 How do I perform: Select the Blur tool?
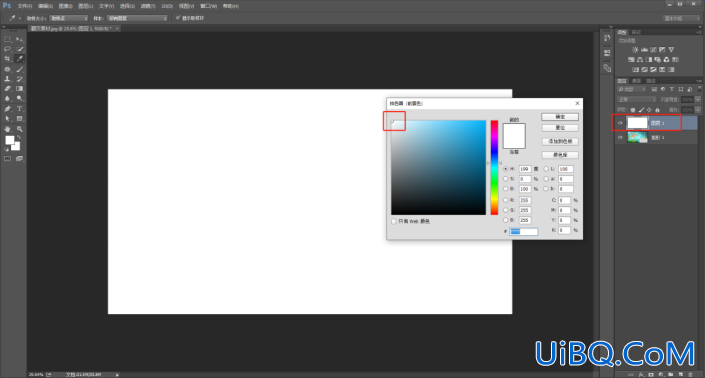click(8, 98)
